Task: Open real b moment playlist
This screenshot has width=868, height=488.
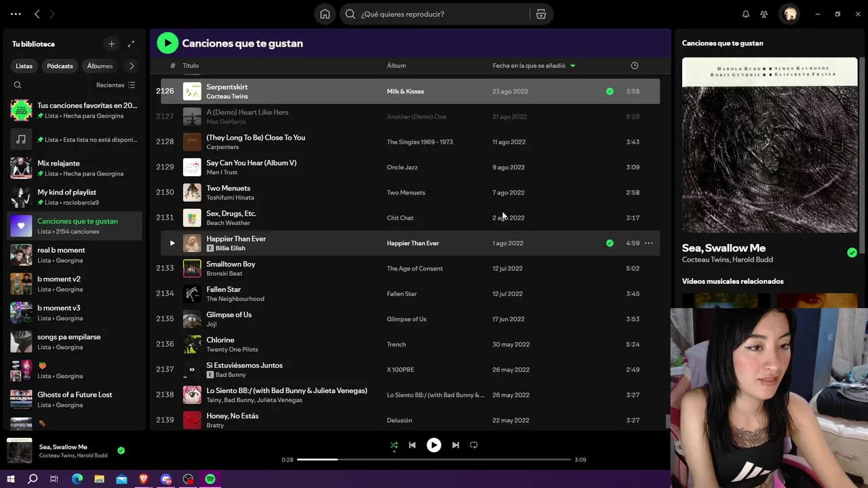Action: pos(75,255)
